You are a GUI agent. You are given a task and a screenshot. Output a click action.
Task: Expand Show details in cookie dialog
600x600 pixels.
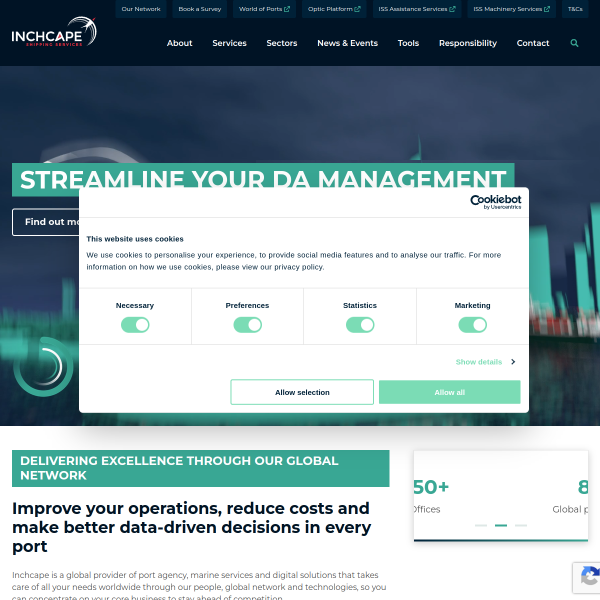point(485,362)
